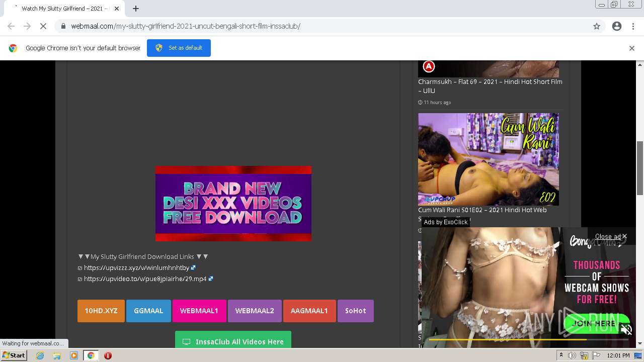The height and width of the screenshot is (362, 644).
Task: Close the ad using Close ad
Action: click(611, 236)
